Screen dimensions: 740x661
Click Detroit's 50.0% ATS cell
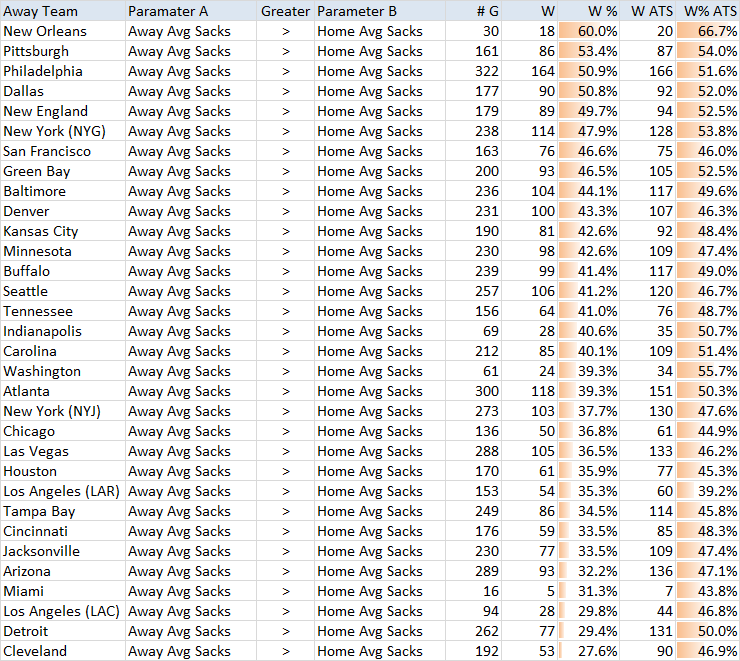tap(708, 631)
